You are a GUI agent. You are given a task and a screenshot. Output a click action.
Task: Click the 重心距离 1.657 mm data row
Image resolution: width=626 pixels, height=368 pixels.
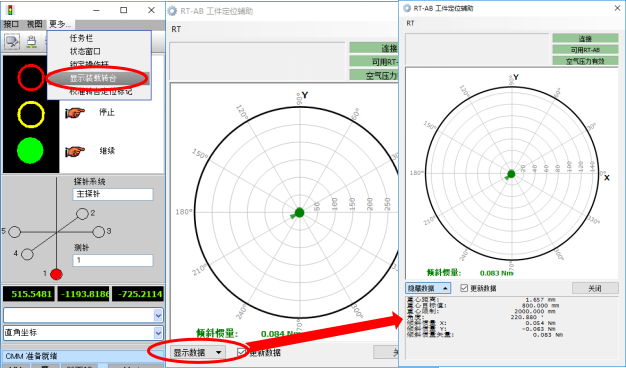480,299
